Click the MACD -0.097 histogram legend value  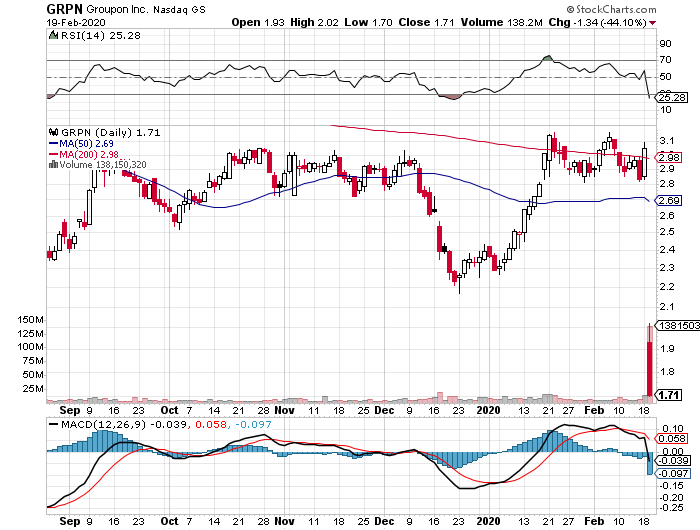click(x=253, y=424)
